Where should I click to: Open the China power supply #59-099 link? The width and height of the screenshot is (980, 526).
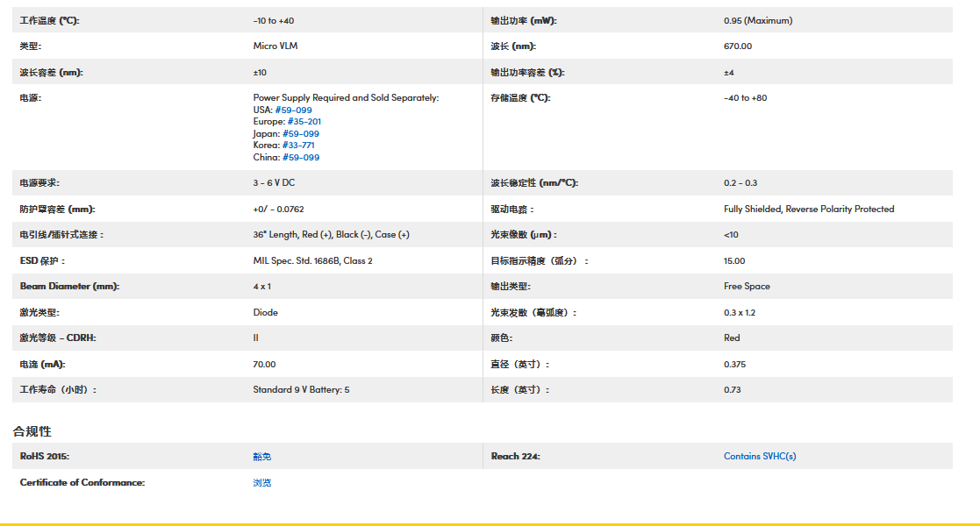tap(298, 158)
